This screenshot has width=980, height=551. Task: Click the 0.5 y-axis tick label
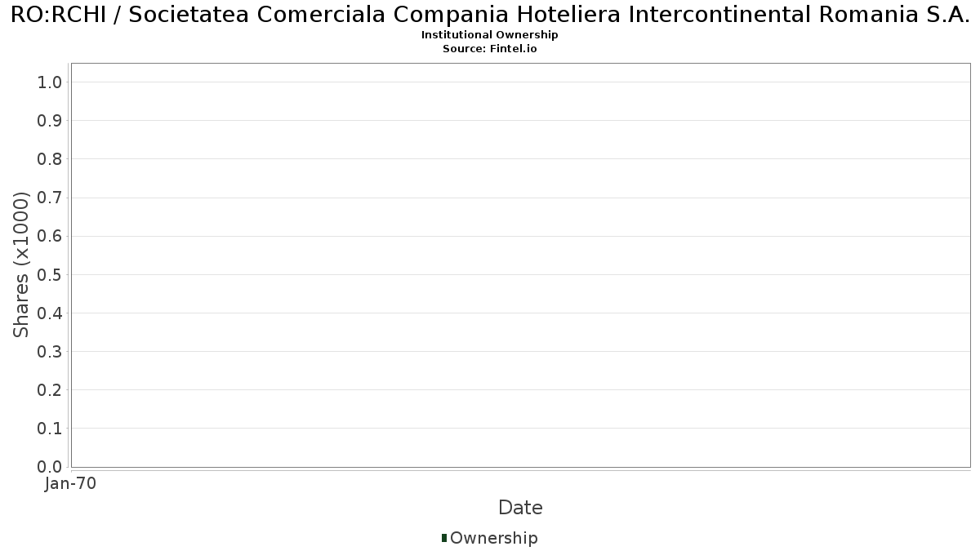click(x=50, y=274)
